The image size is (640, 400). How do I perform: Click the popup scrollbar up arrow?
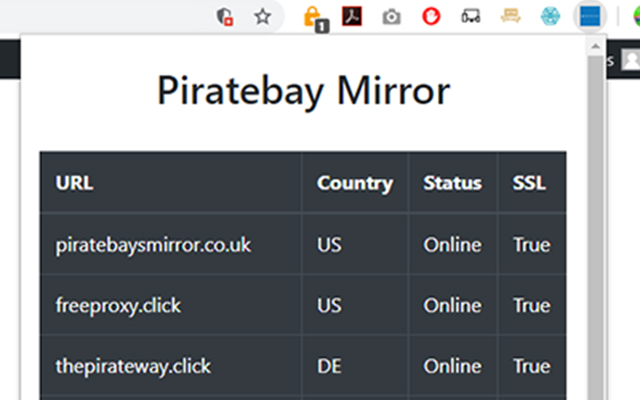click(x=596, y=46)
